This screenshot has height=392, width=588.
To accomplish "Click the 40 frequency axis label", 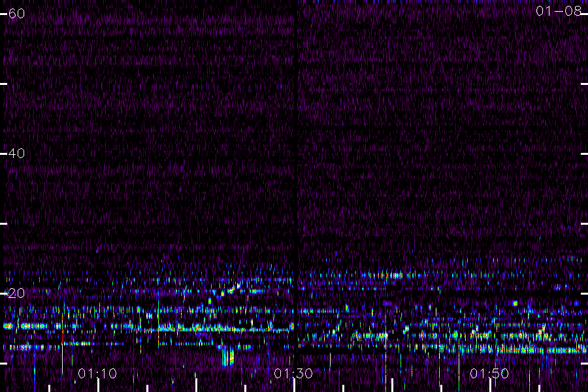I will coord(16,154).
